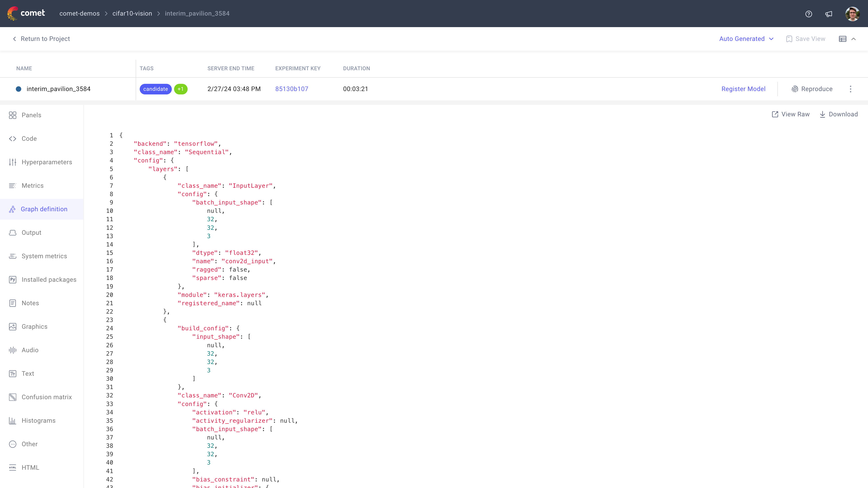This screenshot has height=488, width=868.
Task: Click the announcements megaphone icon
Action: tap(829, 14)
